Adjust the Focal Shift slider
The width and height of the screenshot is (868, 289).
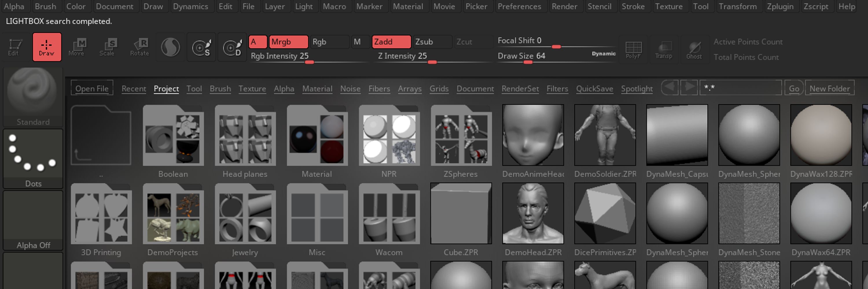(556, 42)
